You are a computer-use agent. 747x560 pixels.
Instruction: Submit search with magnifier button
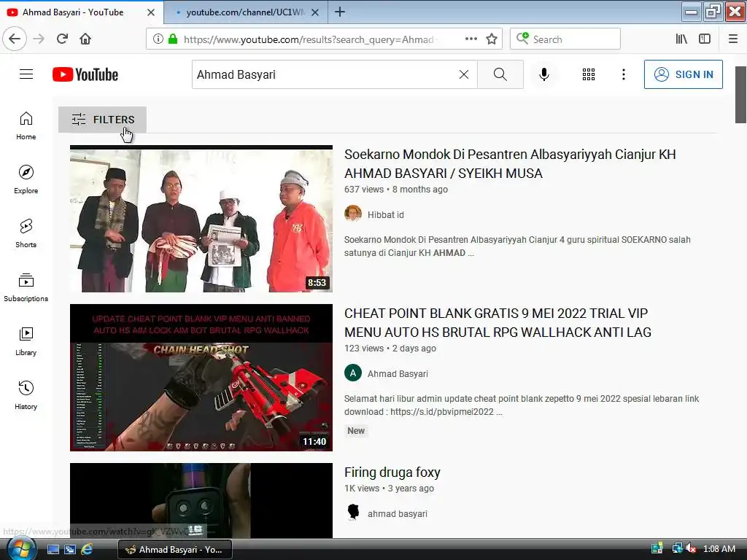500,74
